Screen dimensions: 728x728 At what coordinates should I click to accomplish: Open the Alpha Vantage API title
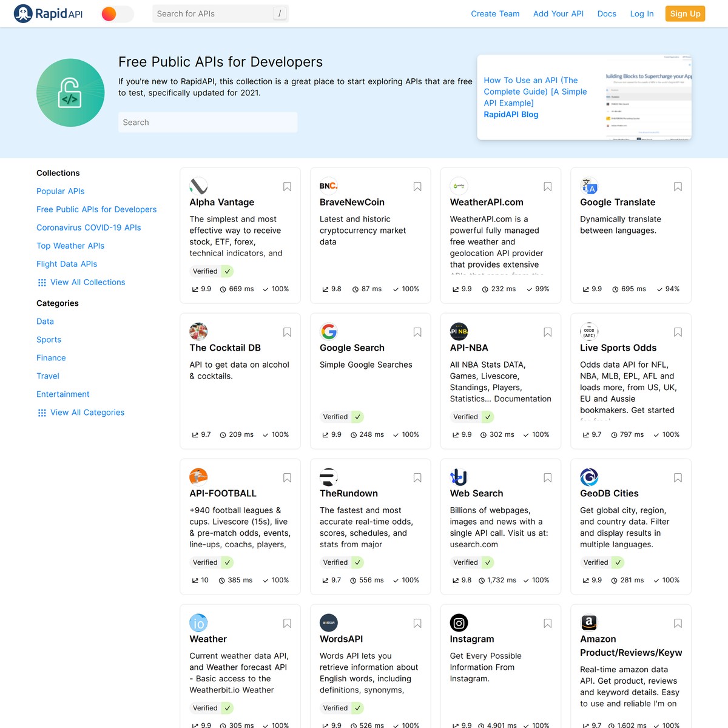click(221, 202)
